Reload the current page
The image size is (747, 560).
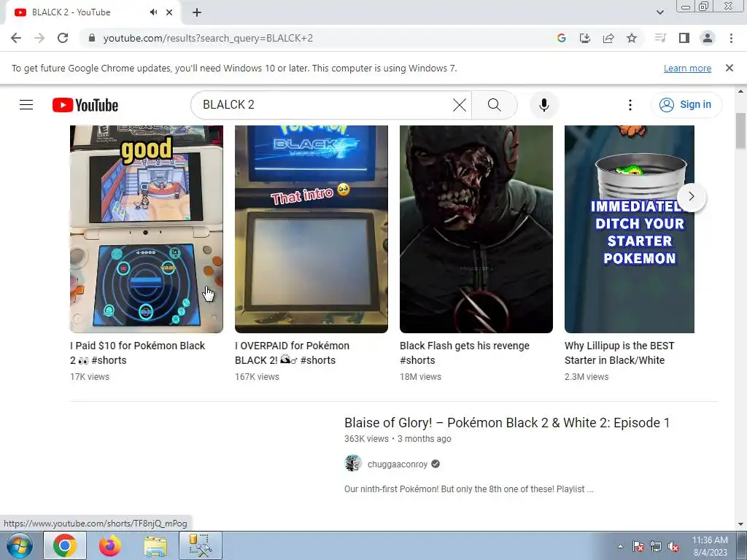tap(63, 38)
